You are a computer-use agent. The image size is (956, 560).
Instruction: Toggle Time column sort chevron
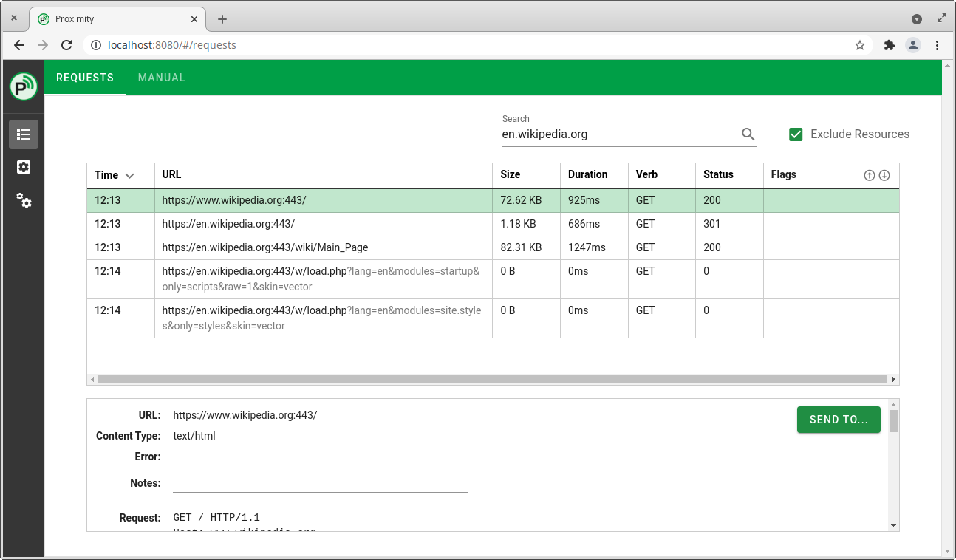point(130,175)
